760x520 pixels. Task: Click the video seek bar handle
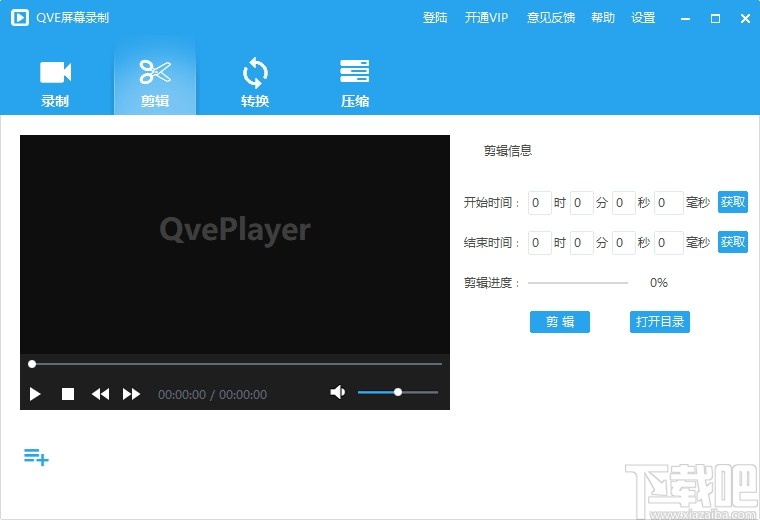[32, 363]
